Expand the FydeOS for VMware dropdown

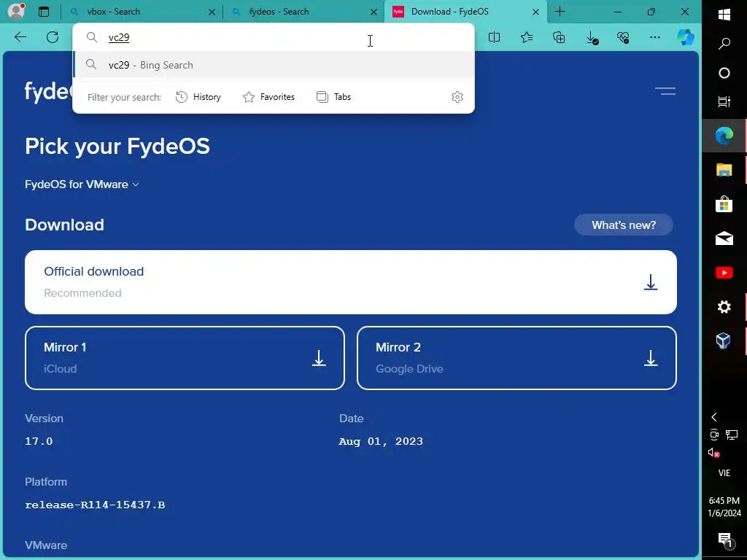[x=82, y=184]
